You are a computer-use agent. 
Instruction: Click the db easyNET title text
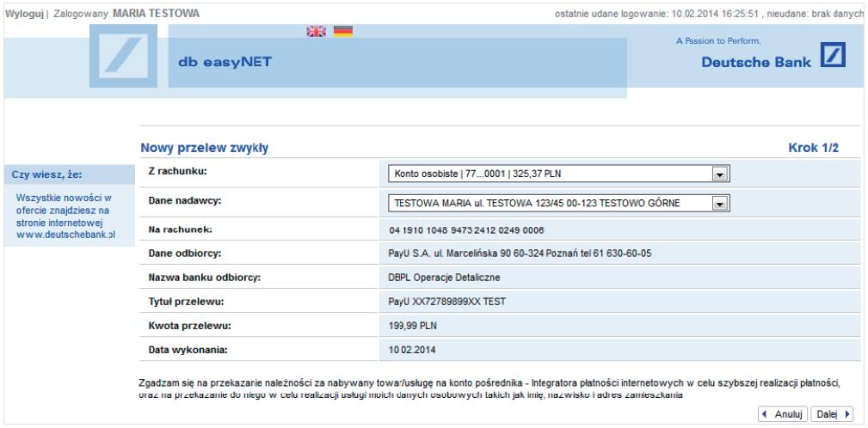point(225,62)
